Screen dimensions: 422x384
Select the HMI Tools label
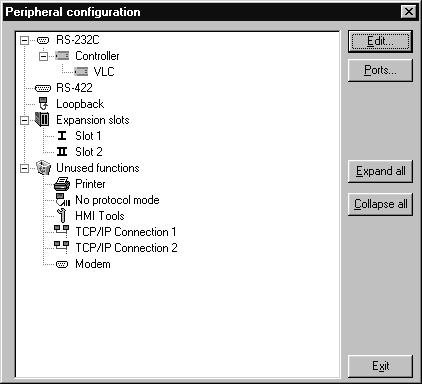tap(100, 216)
